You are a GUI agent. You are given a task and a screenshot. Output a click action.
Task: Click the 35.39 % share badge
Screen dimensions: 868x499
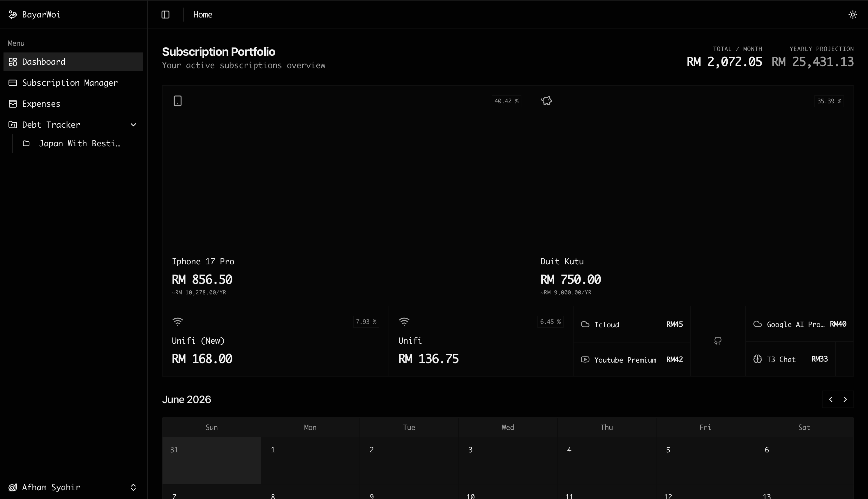coord(829,101)
